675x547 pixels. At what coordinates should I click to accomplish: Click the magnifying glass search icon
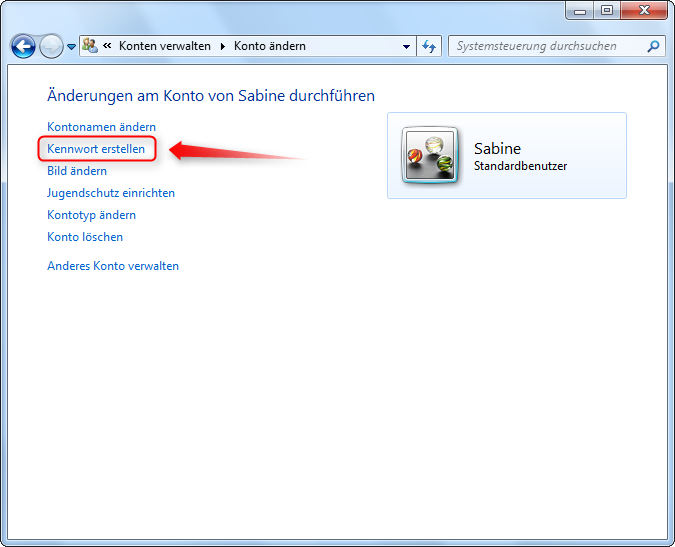[x=654, y=46]
